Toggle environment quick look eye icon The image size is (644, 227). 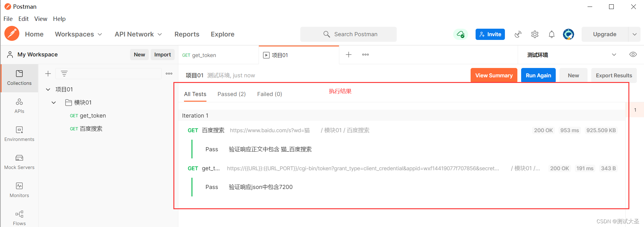[633, 55]
